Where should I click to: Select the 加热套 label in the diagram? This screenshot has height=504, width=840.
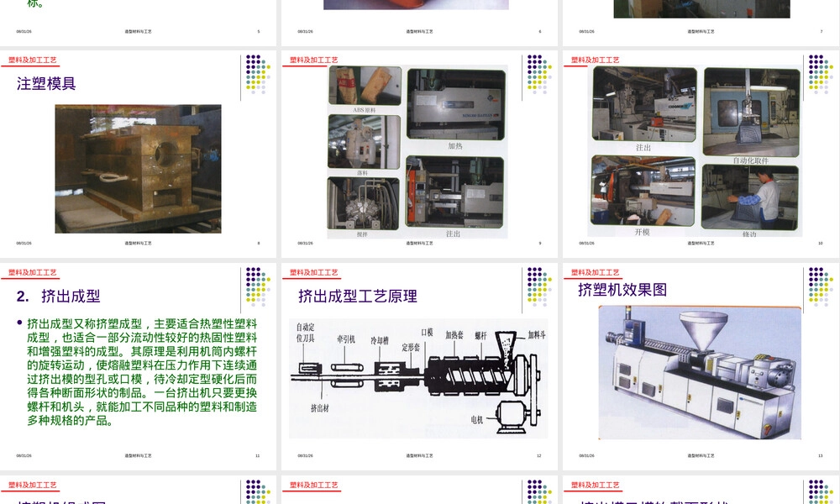click(x=454, y=335)
